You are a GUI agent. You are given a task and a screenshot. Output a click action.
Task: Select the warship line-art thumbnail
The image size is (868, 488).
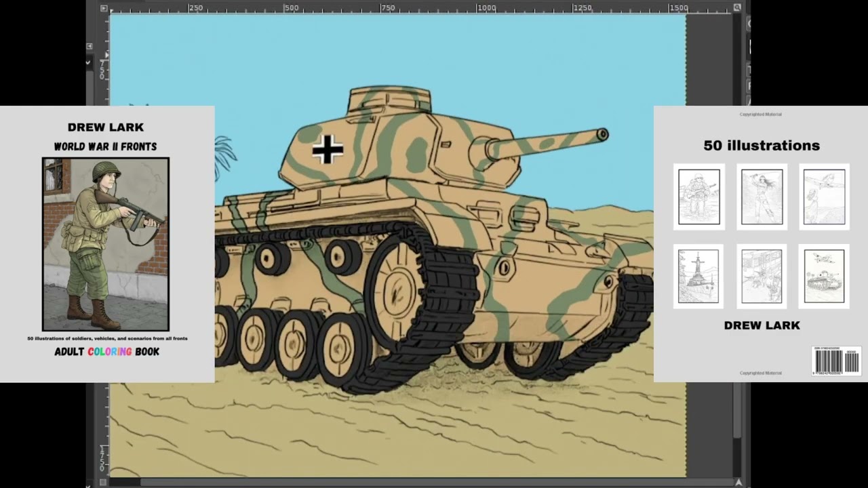click(698, 277)
